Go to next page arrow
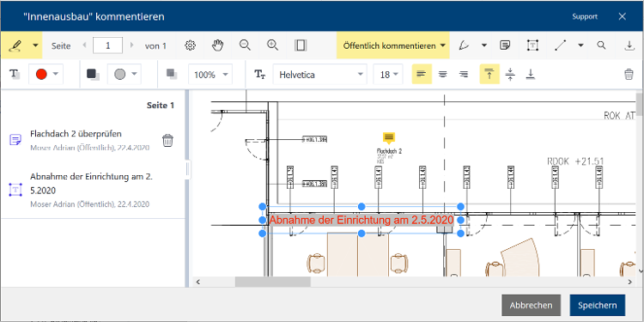The width and height of the screenshot is (644, 322). 131,46
